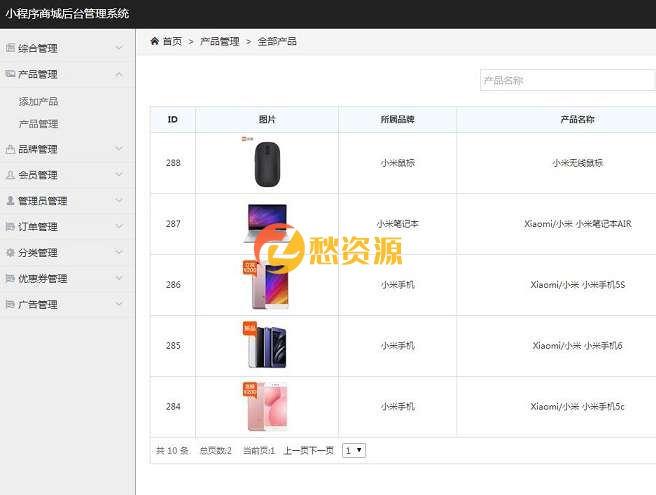The height and width of the screenshot is (495, 656).
Task: Click the 小米笔记本AIR laptop thumbnail
Action: tap(267, 223)
